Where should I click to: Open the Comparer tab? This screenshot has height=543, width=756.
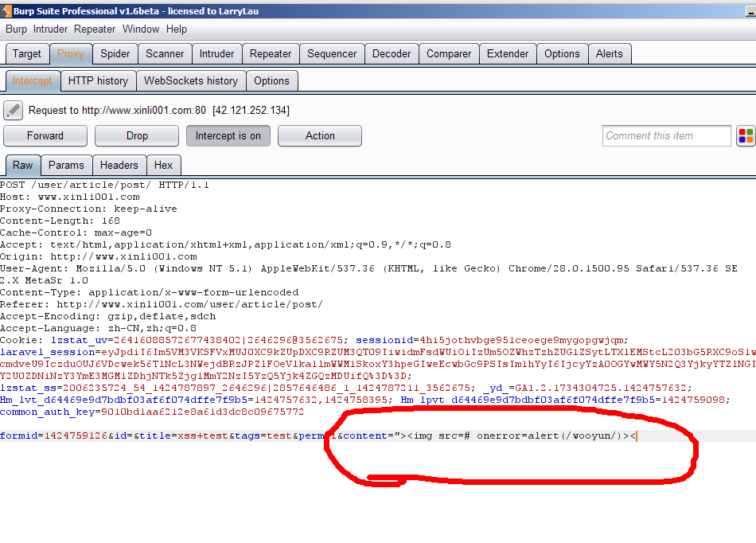coord(449,53)
